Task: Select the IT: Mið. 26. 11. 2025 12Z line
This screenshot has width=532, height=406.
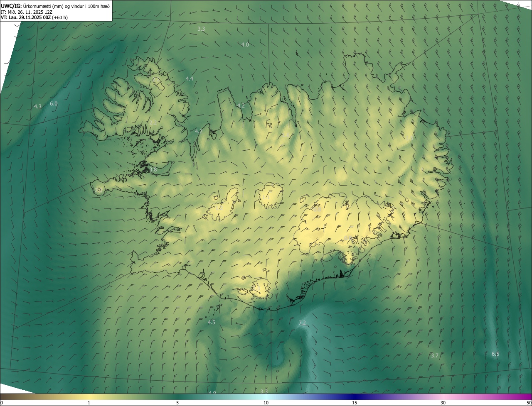Action: [26, 12]
